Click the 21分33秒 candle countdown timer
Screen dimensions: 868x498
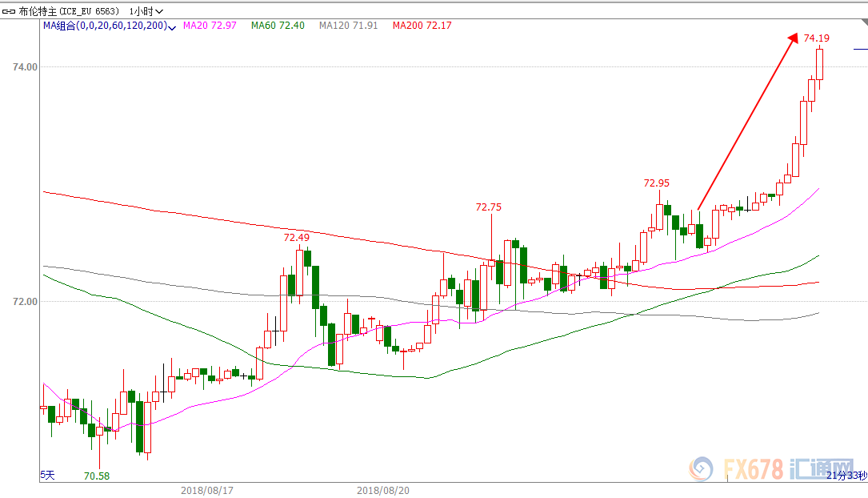pos(847,476)
